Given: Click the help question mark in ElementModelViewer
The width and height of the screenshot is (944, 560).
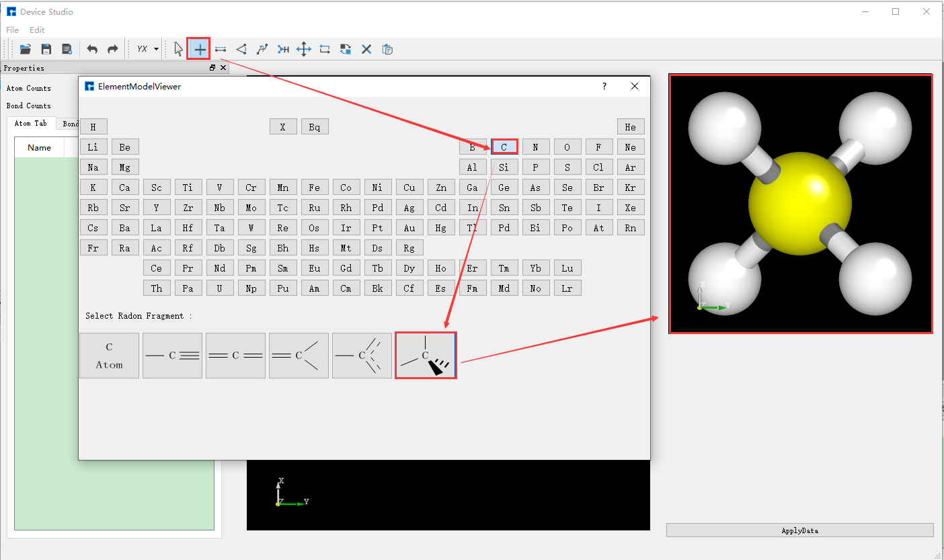Looking at the screenshot, I should [604, 86].
